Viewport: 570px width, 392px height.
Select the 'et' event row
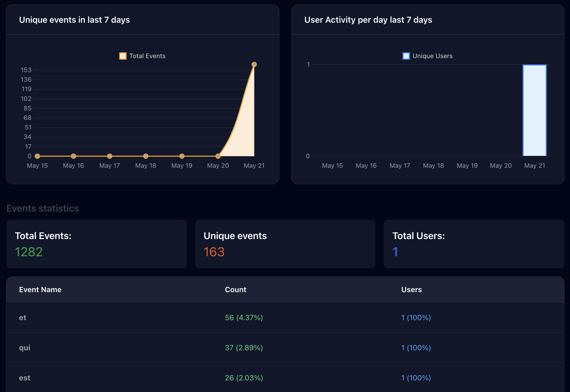point(23,318)
